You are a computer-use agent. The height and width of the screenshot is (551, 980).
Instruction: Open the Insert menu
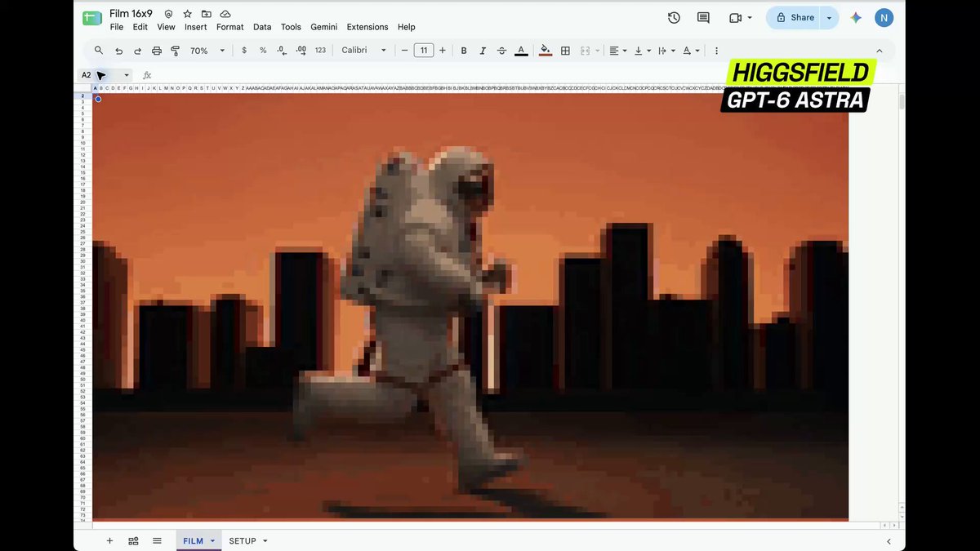[196, 27]
